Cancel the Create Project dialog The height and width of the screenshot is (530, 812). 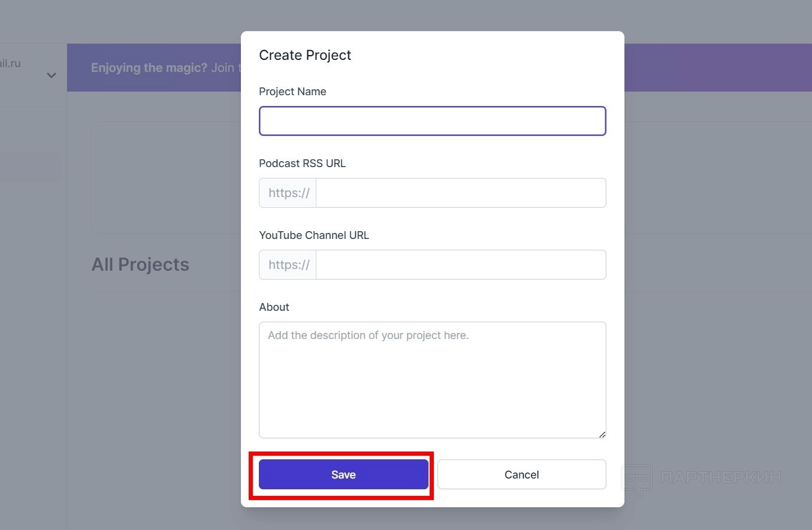pos(521,474)
